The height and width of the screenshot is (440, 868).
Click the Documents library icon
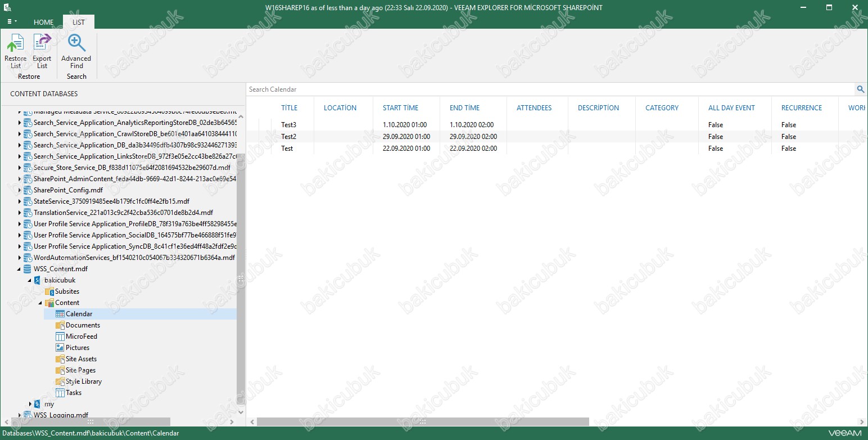pyautogui.click(x=60, y=325)
